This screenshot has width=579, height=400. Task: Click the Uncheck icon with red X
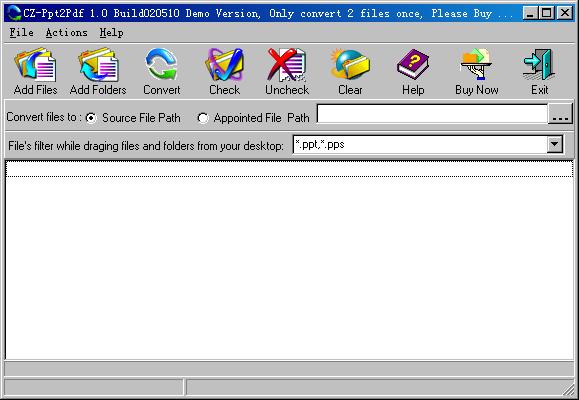pos(287,65)
